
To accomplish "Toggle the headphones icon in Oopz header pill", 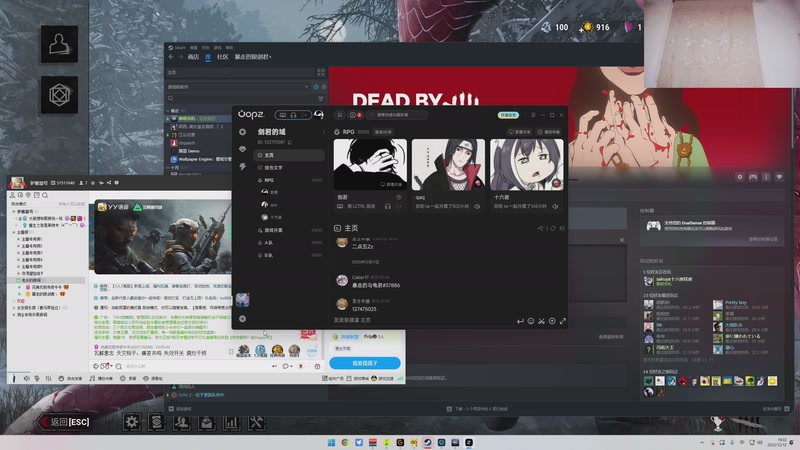I will 293,115.
